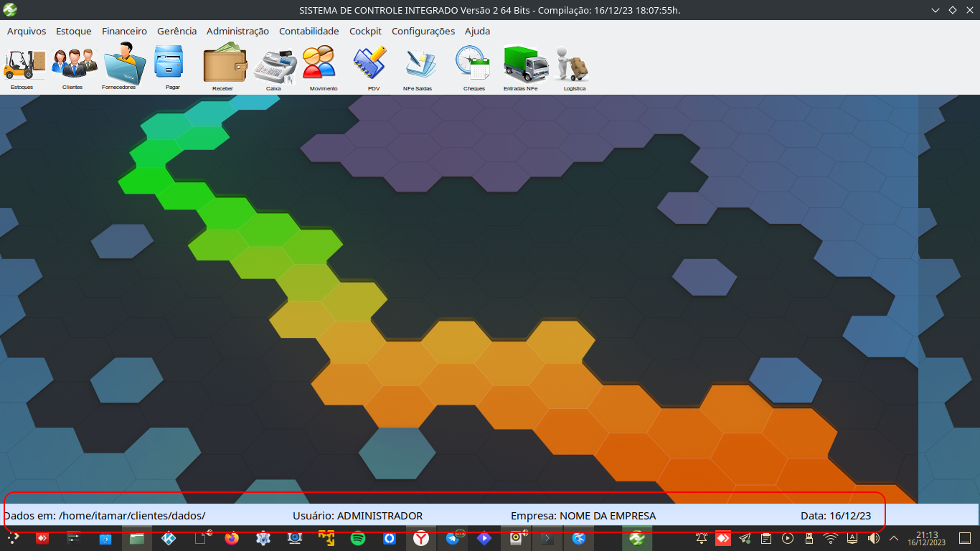Open the Ajuda menu
Viewport: 980px width, 551px height.
tap(478, 31)
